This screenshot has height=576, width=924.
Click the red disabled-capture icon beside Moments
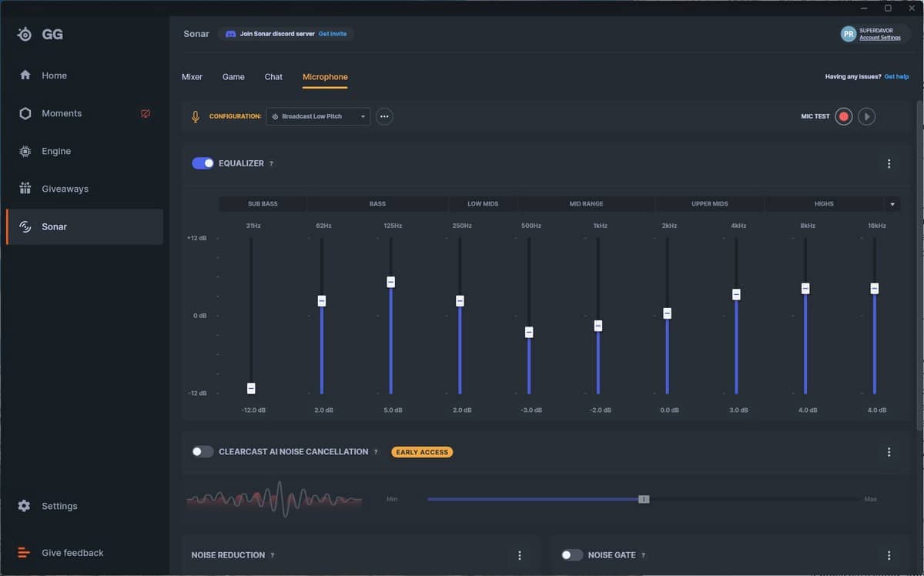(146, 113)
